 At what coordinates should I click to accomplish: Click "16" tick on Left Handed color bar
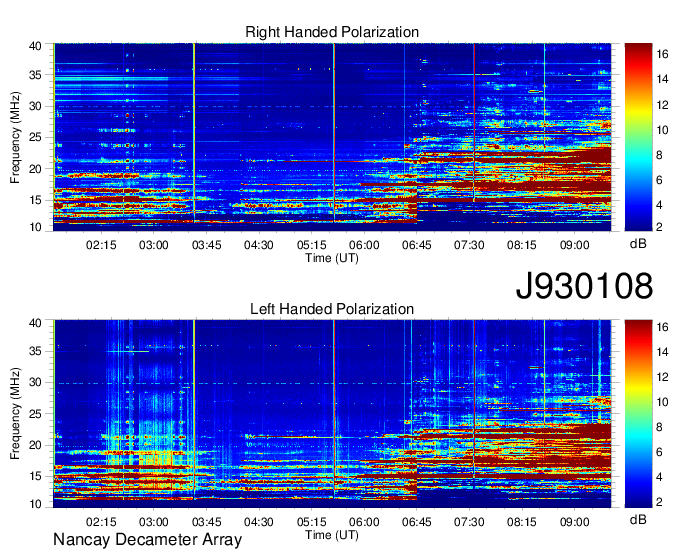coord(662,327)
